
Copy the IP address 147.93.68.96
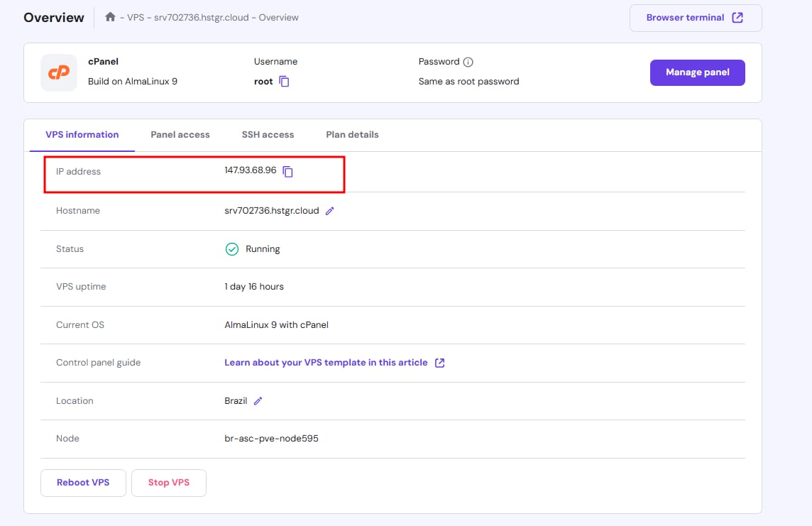287,171
